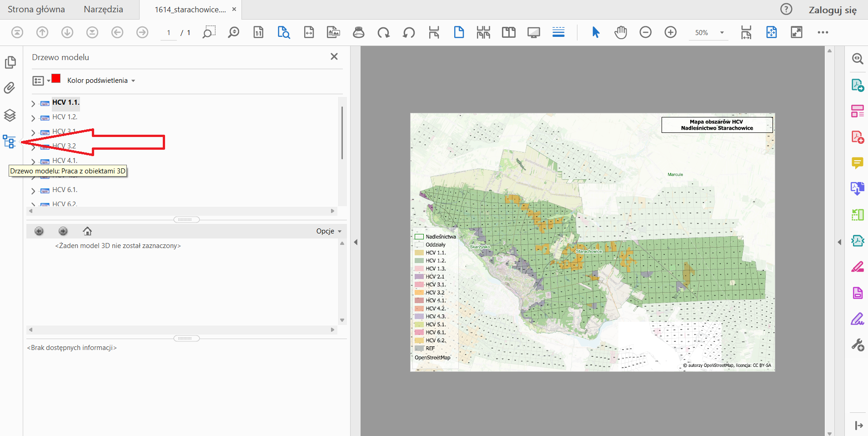This screenshot has width=868, height=436.
Task: Click the home default view icon
Action: point(87,231)
